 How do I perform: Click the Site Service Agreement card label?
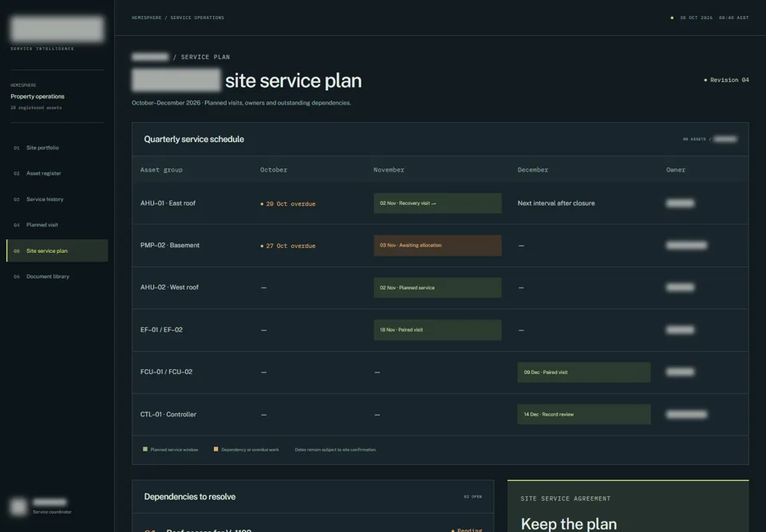[x=565, y=499]
